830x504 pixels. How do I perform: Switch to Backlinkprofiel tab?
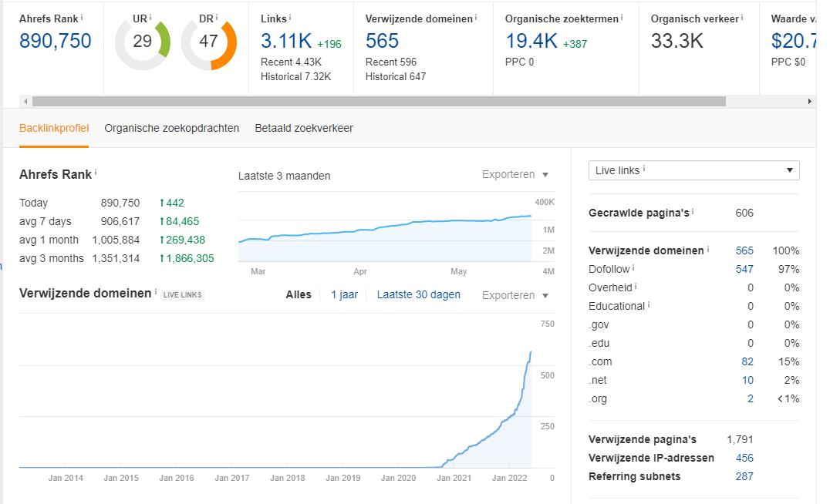click(x=54, y=128)
